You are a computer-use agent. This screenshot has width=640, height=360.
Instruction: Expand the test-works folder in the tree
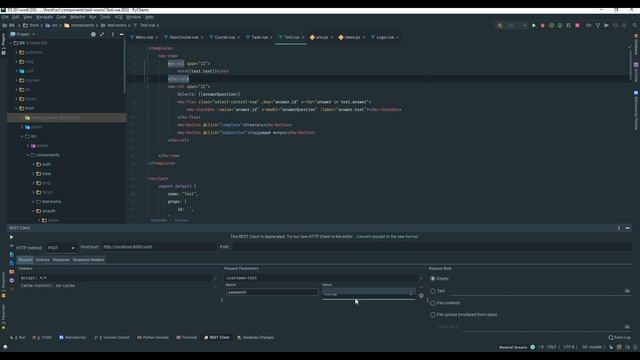[34, 202]
